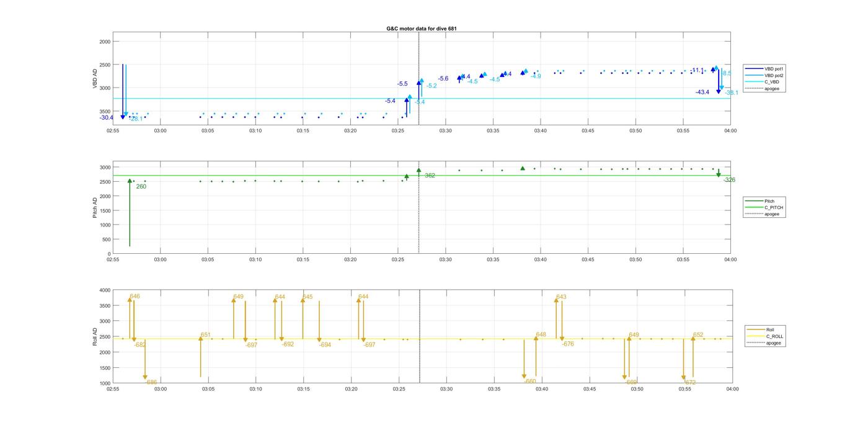Image resolution: width=868 pixels, height=430 pixels.
Task: Click the "Roll AD" y-axis label
Action: (95, 336)
